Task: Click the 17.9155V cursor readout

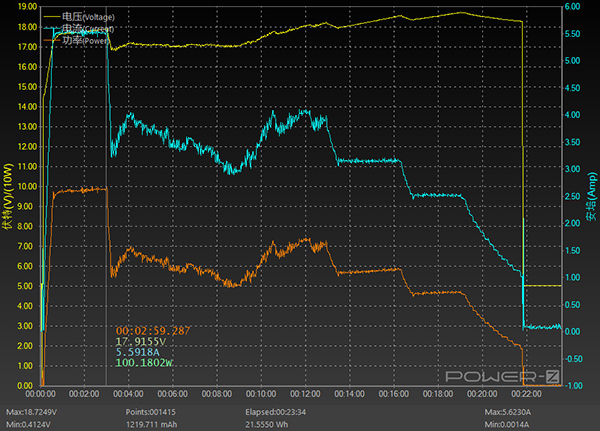Action: [145, 341]
